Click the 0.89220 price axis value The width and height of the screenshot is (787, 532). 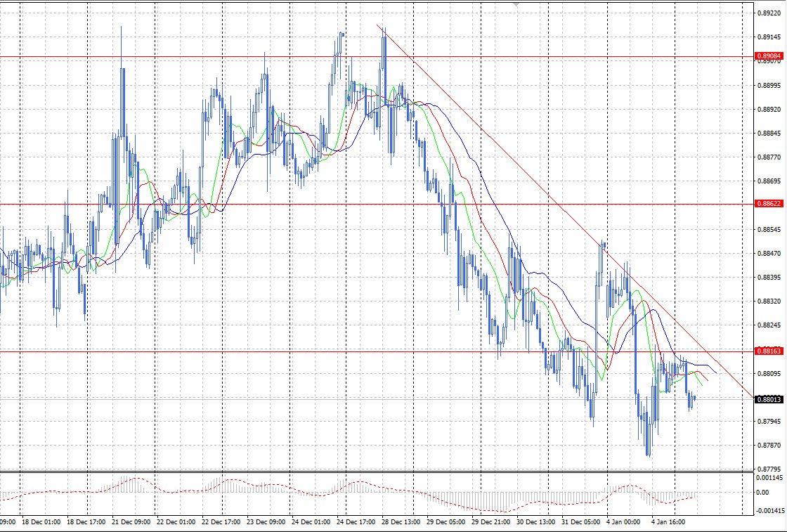click(769, 13)
